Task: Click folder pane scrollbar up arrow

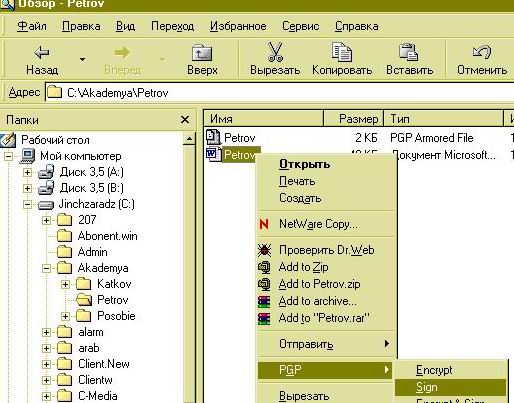Action: [189, 138]
